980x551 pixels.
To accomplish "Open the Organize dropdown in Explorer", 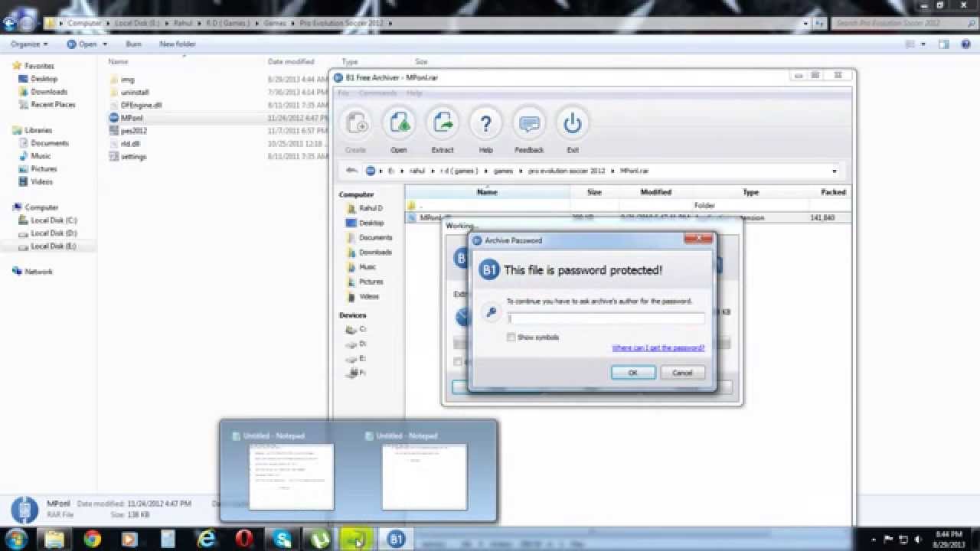I will click(29, 44).
